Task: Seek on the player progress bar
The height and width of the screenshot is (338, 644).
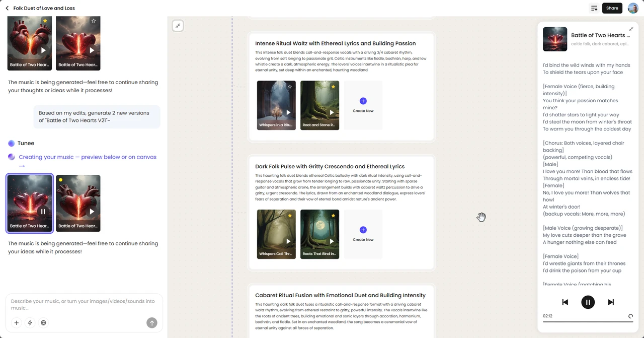Action: [x=588, y=321]
